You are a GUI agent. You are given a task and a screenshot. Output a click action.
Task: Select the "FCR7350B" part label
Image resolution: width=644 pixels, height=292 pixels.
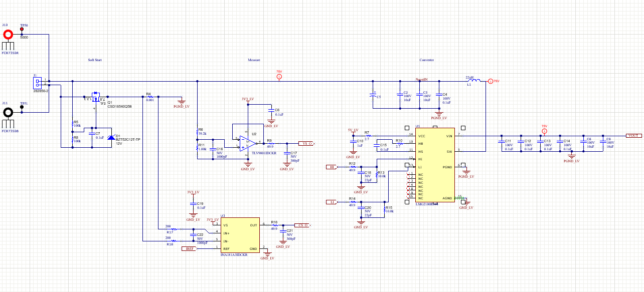(10, 130)
